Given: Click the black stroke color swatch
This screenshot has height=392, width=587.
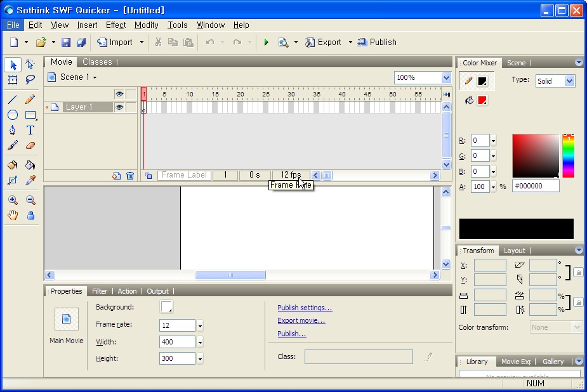Looking at the screenshot, I should click(482, 81).
